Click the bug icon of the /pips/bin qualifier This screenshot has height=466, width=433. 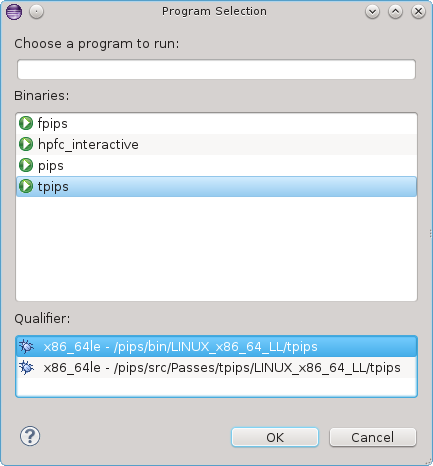click(x=26, y=347)
